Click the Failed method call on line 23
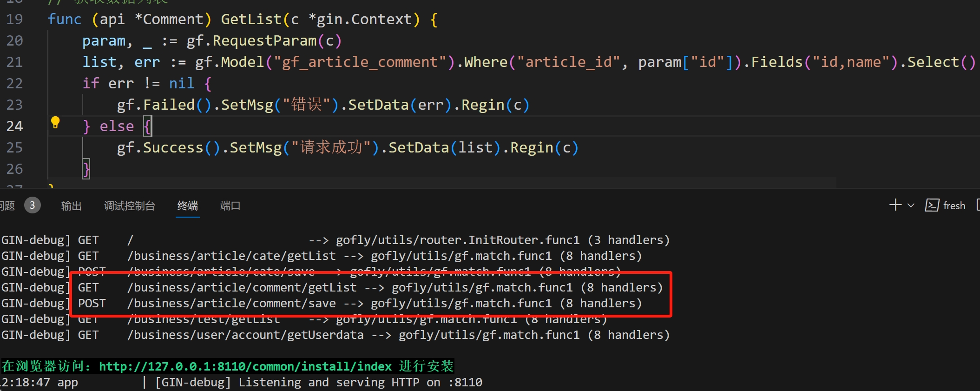 [169, 105]
